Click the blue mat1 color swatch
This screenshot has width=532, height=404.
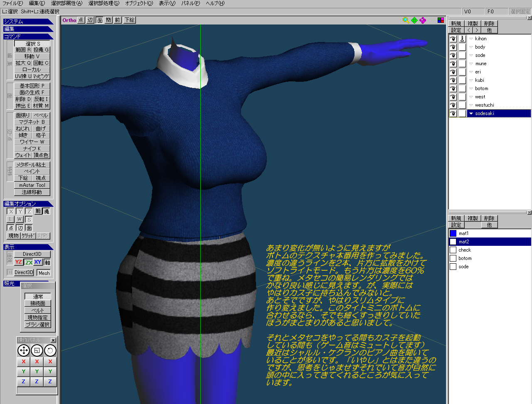(453, 233)
